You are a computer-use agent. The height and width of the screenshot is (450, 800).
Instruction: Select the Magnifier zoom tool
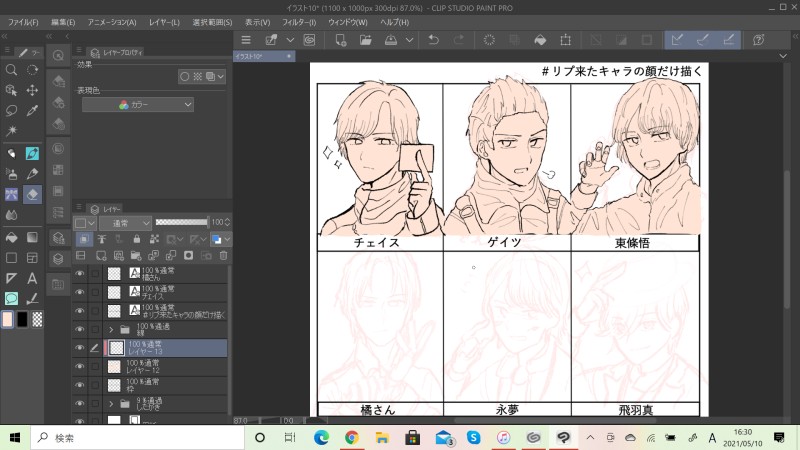(x=11, y=70)
